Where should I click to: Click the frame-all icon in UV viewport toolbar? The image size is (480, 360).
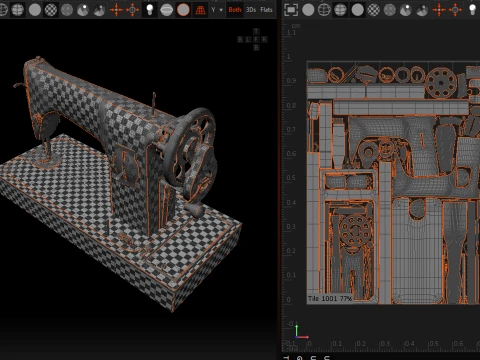point(291,10)
